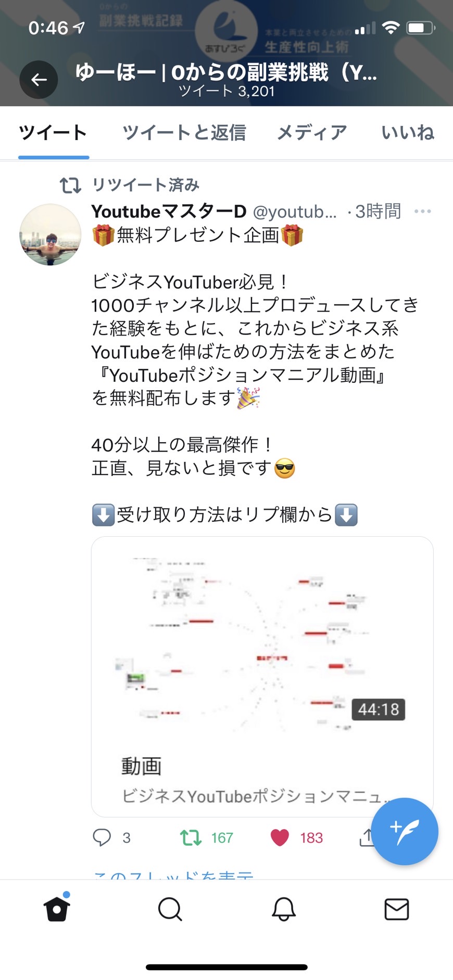The image size is (453, 980).
Task: Open the このスレッドを表示 link
Action: pos(173,875)
